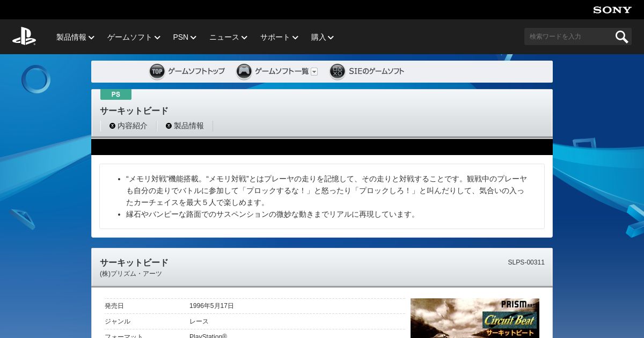Select the product code SLPS-00311
This screenshot has height=338, width=644.
(526, 262)
